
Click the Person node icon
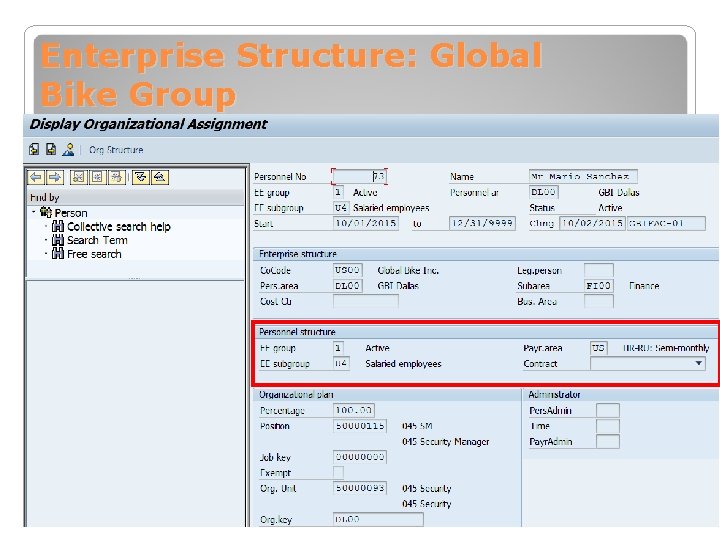point(45,213)
